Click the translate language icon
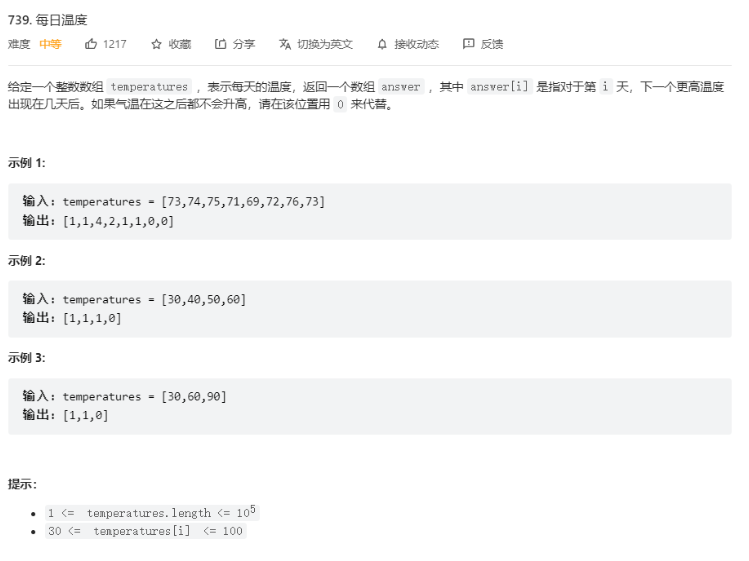The image size is (749, 561). 285,44
